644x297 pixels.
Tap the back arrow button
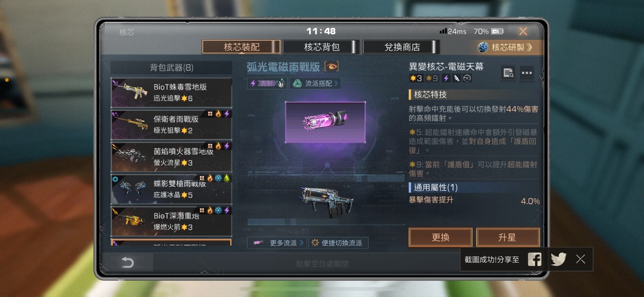(127, 262)
